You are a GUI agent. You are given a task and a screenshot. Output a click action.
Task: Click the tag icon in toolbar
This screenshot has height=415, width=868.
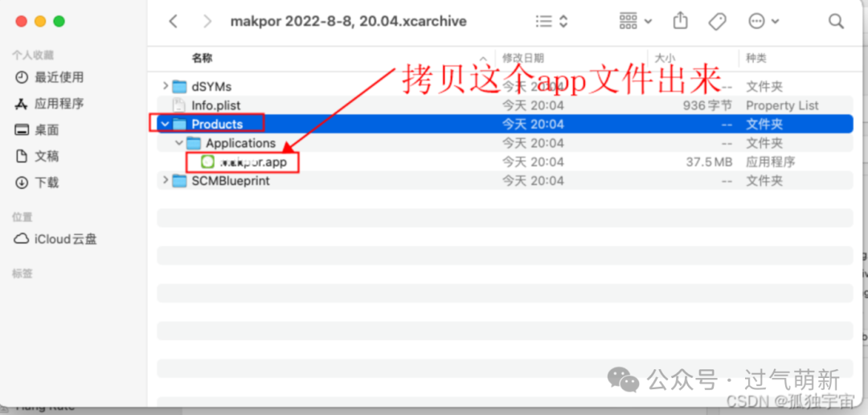point(718,22)
